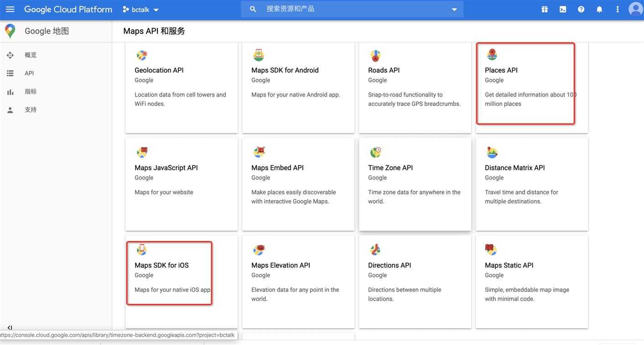Click 'Elevation data for any point' description
Screen dimensions: 644x345
295,294
